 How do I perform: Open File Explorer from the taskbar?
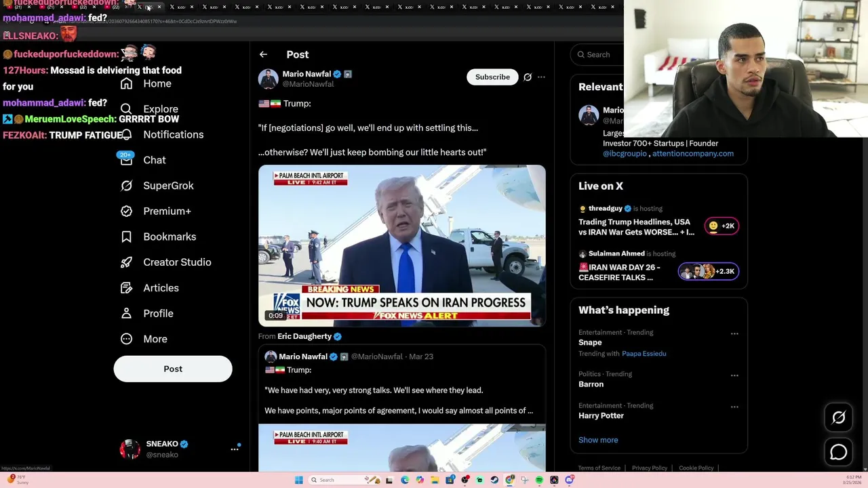[x=435, y=480]
